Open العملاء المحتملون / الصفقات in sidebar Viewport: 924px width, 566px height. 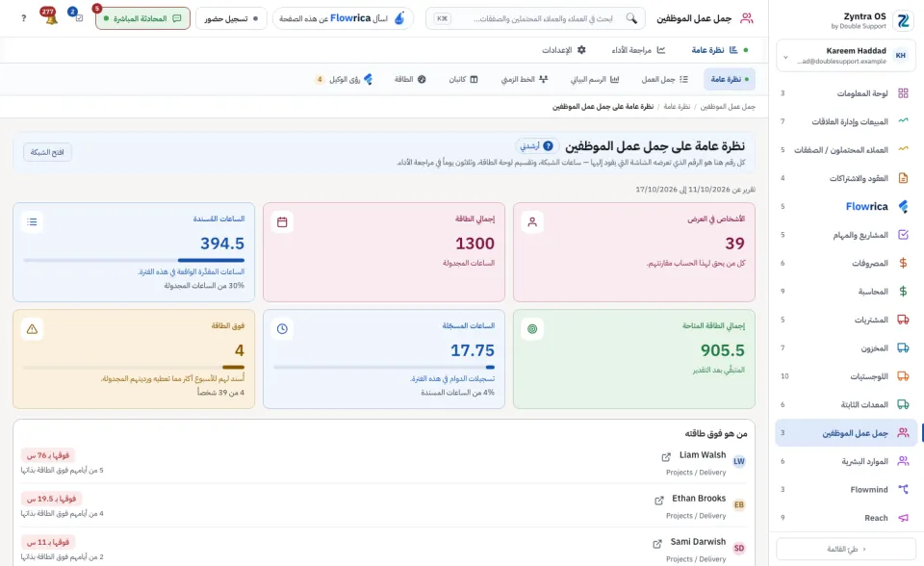[x=846, y=150]
